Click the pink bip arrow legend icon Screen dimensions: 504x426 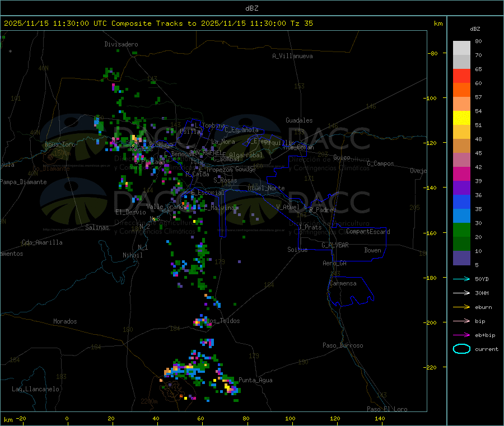461,321
